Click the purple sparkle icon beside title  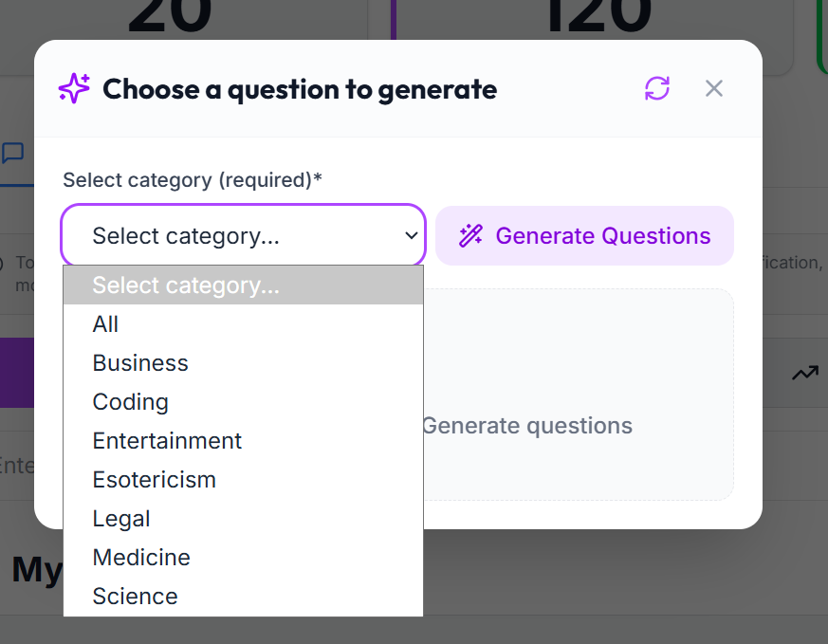pos(74,88)
